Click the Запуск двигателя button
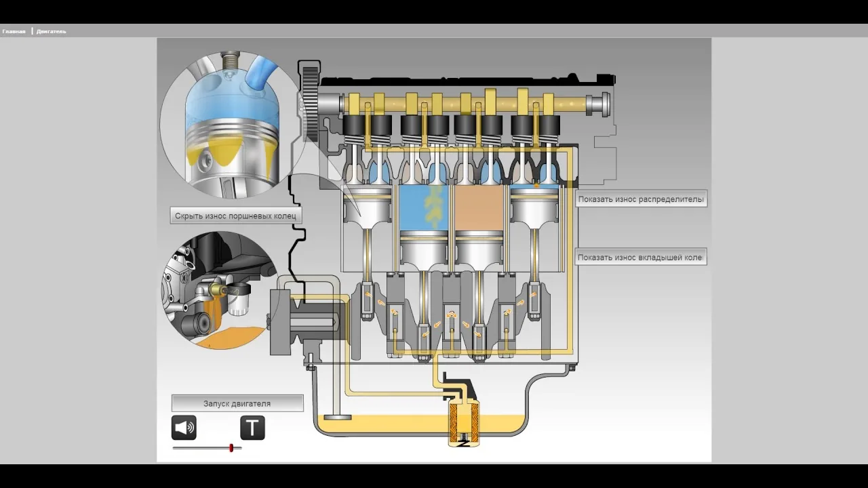 [237, 403]
